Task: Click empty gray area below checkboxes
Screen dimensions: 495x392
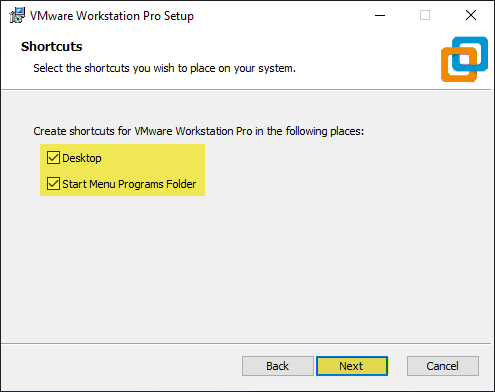Action: tap(246, 267)
